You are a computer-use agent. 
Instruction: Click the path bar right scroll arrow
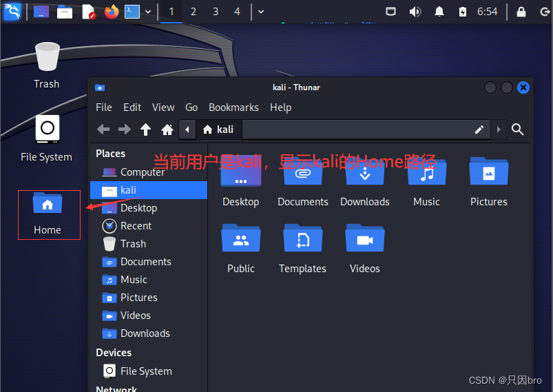[x=499, y=130]
